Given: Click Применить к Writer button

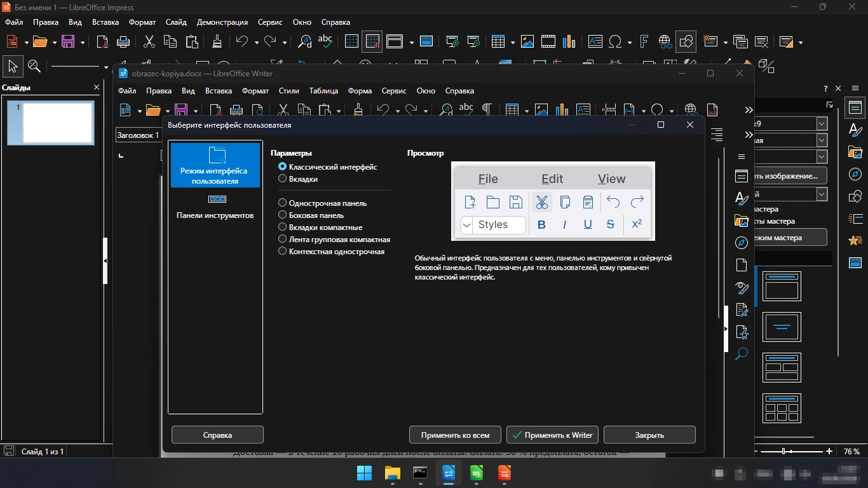Looking at the screenshot, I should 552,435.
